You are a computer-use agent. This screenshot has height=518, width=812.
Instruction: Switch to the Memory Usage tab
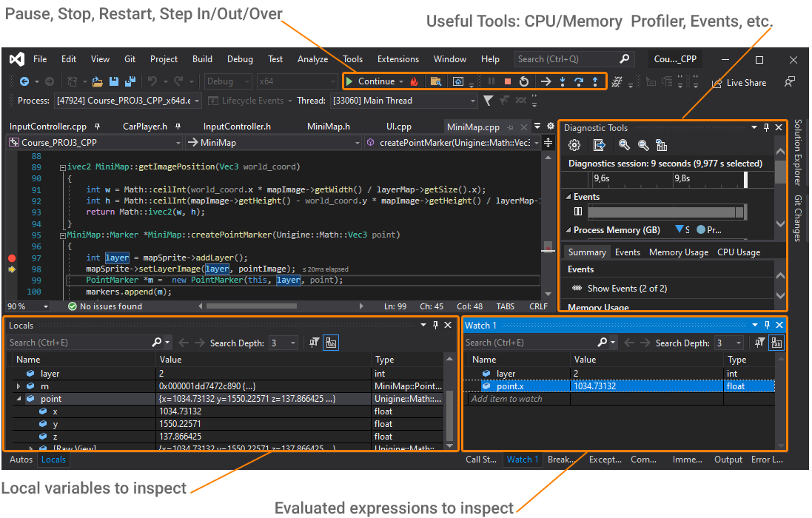click(678, 252)
